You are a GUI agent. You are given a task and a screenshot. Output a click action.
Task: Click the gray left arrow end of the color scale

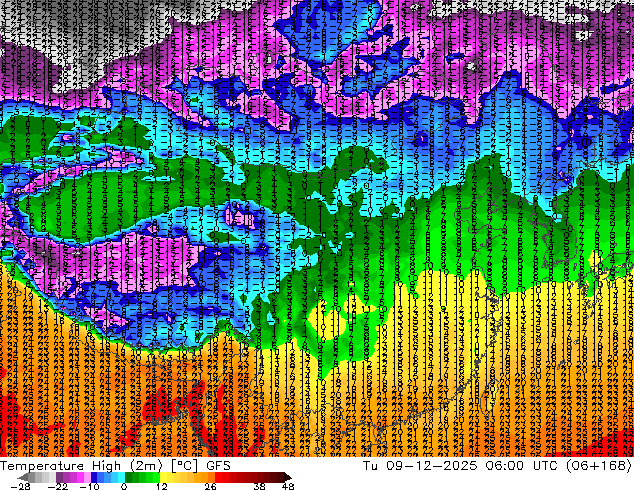pyautogui.click(x=23, y=477)
